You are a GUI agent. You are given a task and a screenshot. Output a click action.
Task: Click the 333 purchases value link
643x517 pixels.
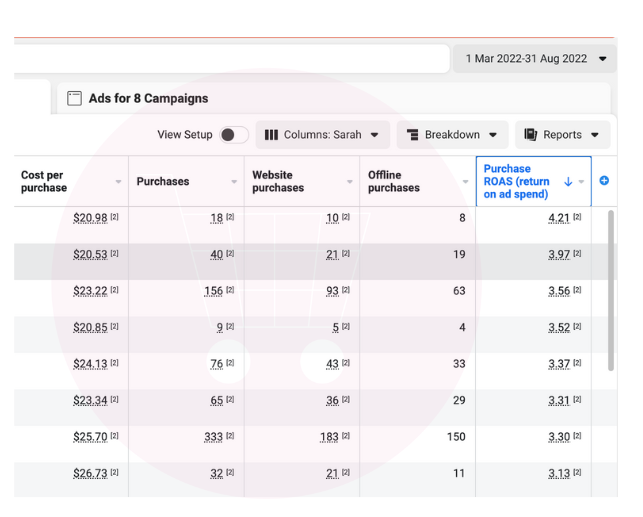tap(211, 437)
